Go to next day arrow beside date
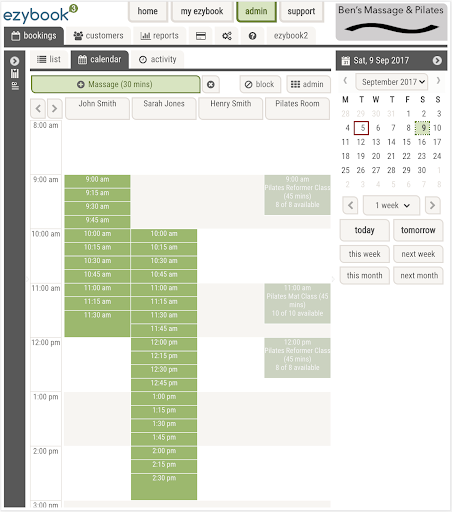452x512 pixels. pos(437,61)
